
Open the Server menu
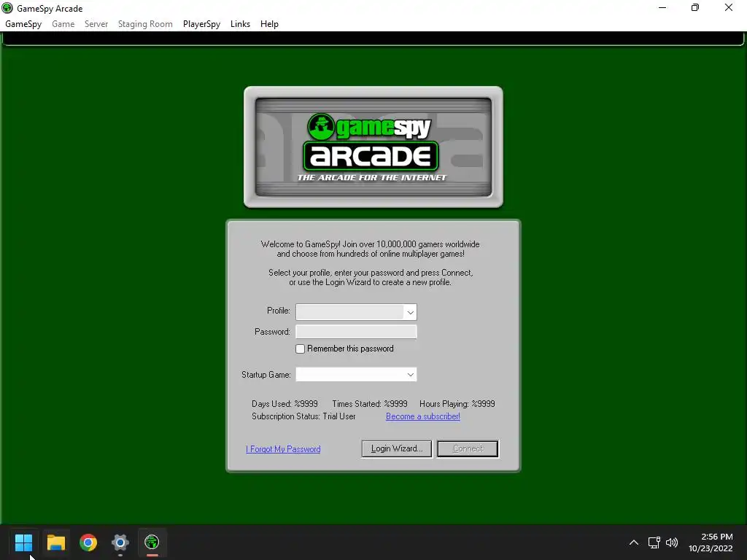click(96, 24)
